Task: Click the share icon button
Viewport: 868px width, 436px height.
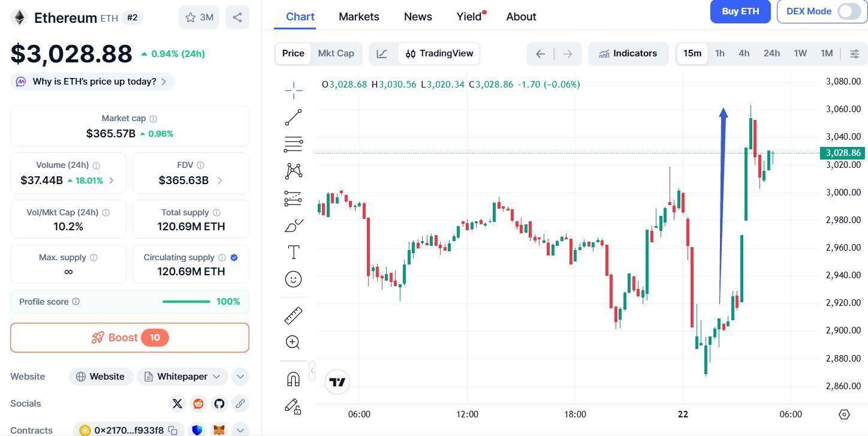Action: pyautogui.click(x=237, y=17)
